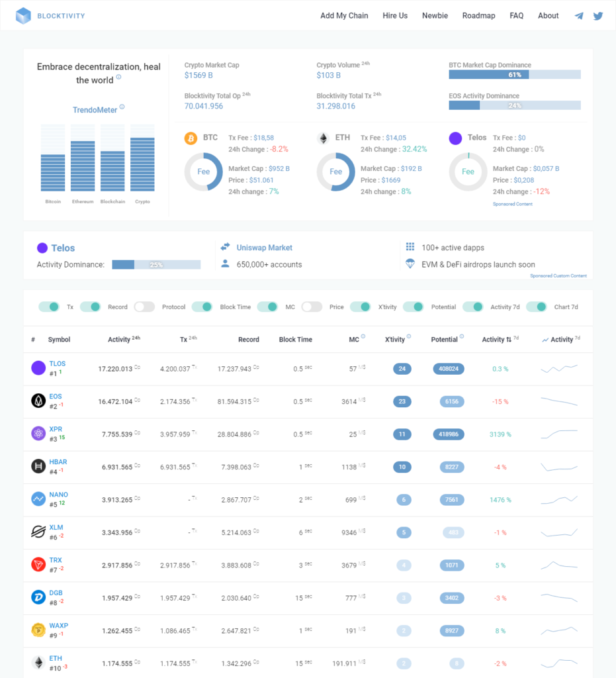Click the info icon after 'heal the world'
616x678 pixels.
[x=119, y=77]
